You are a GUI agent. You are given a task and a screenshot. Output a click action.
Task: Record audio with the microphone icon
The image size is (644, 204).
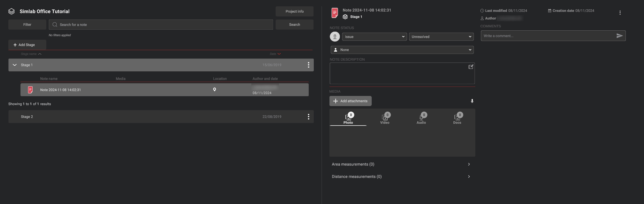click(x=472, y=101)
